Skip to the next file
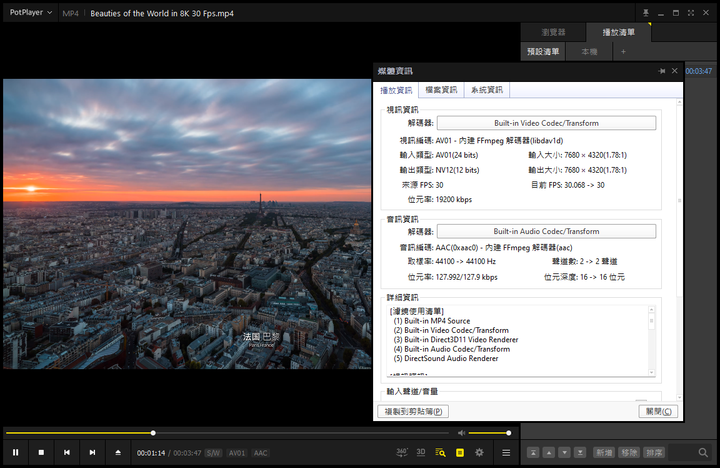This screenshot has width=720, height=468. (x=92, y=452)
